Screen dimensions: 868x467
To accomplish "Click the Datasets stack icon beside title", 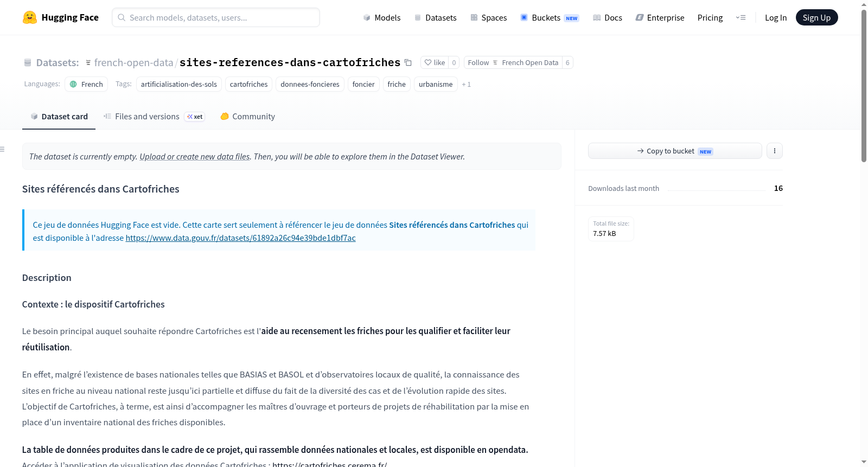I will 28,63.
